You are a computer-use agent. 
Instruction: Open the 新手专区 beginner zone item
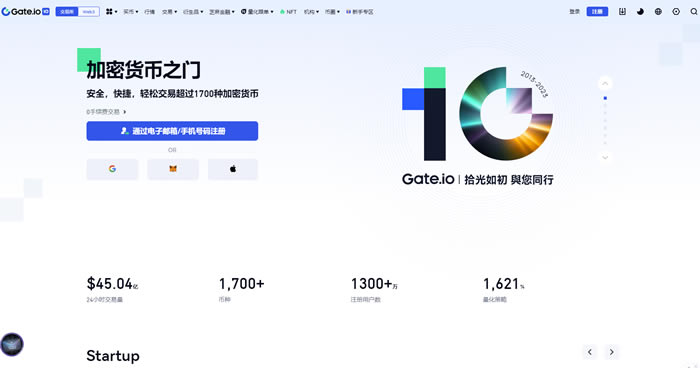[x=360, y=12]
